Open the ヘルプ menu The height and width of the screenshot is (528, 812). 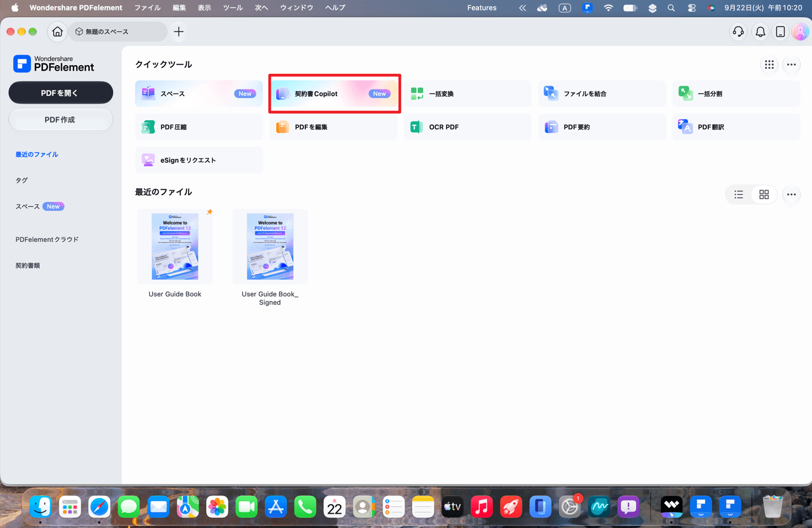point(335,8)
